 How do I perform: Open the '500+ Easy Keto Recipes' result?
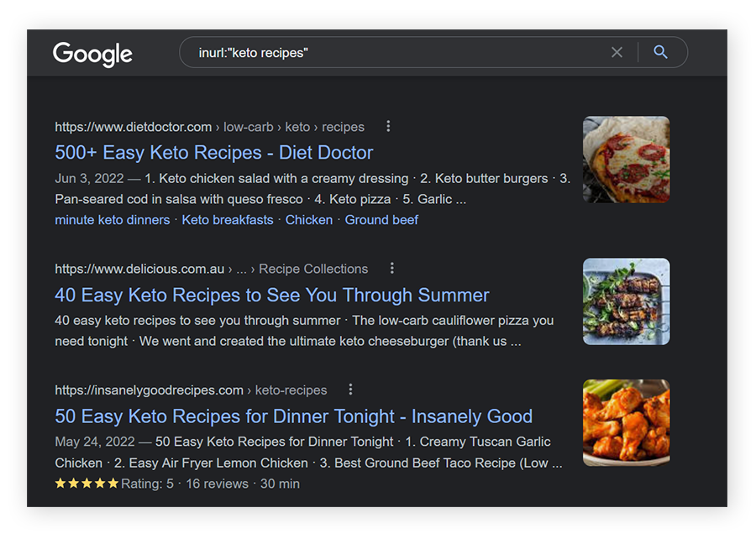point(216,153)
